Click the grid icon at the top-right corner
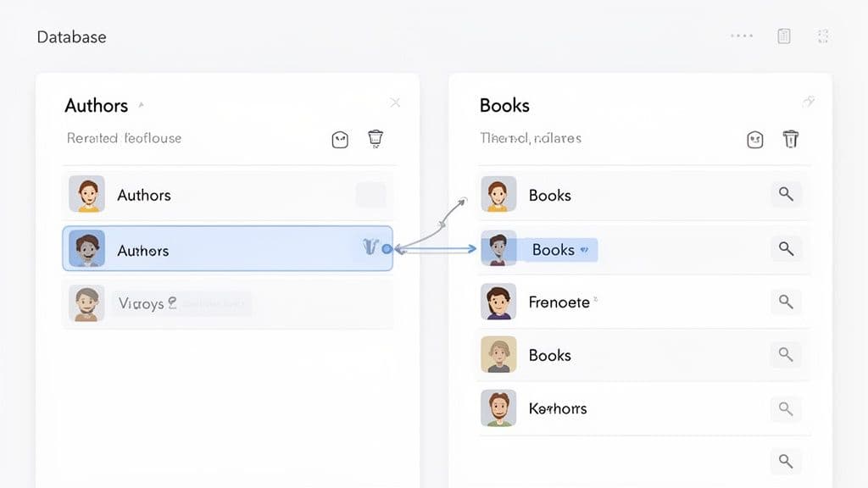 tap(822, 36)
